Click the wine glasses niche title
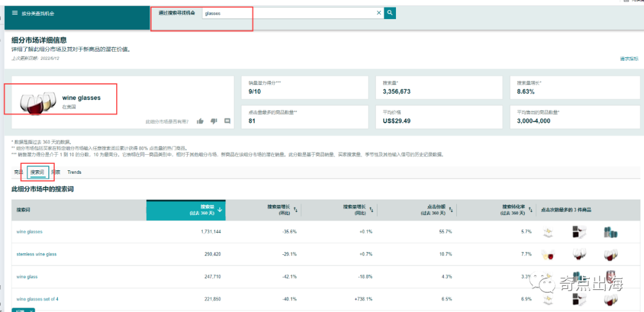Image resolution: width=644 pixels, height=312 pixels. click(x=81, y=98)
